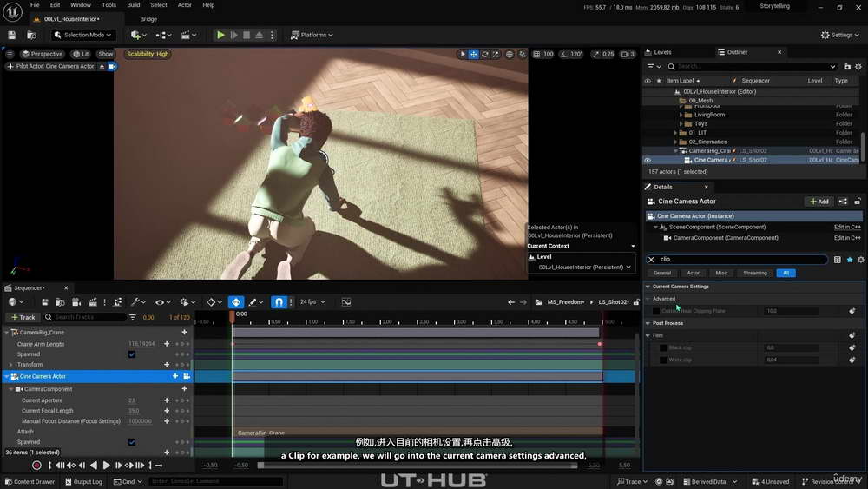The height and width of the screenshot is (489, 868).
Task: Collapse the Post Process section
Action: (x=648, y=323)
